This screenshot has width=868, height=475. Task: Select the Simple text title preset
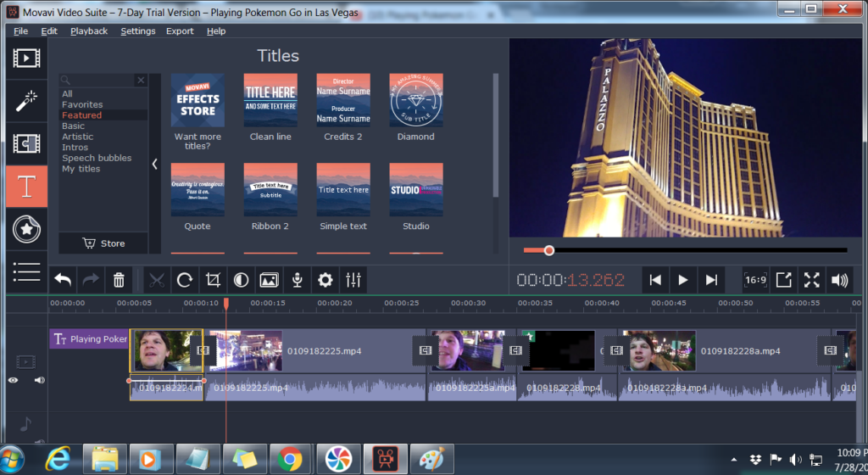(343, 189)
